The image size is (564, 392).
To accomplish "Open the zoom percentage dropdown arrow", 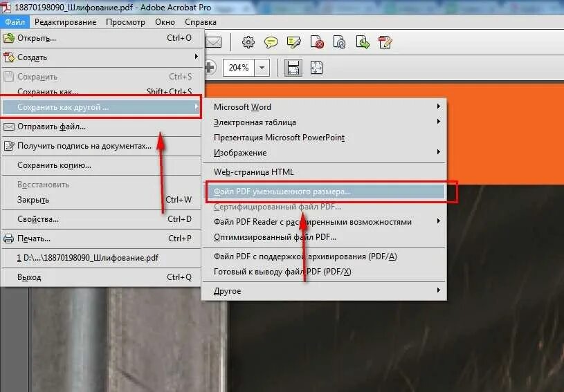I will [262, 68].
